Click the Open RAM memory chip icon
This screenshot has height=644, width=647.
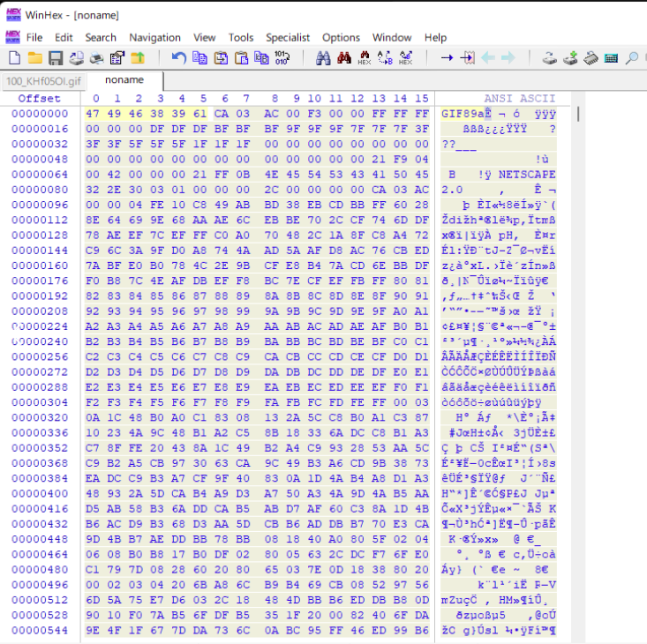tap(590, 58)
